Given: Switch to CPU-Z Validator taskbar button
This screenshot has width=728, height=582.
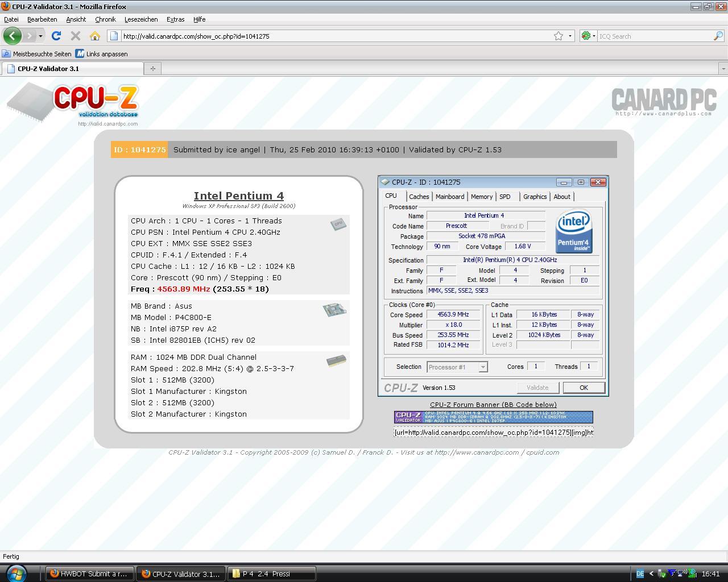Looking at the screenshot, I should tap(180, 573).
